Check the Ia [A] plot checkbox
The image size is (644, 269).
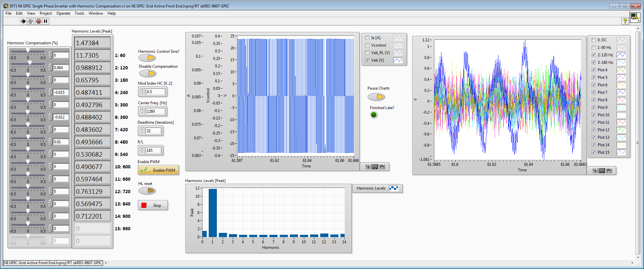(x=367, y=38)
